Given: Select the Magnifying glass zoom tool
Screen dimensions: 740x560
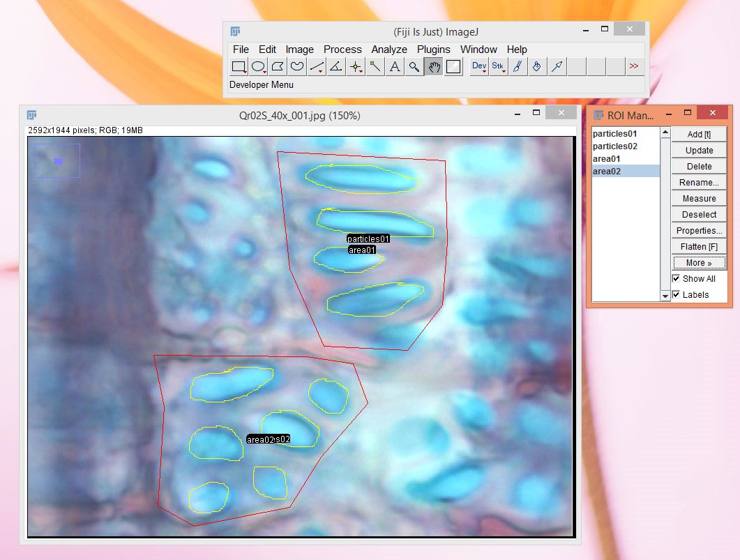Looking at the screenshot, I should pyautogui.click(x=414, y=67).
